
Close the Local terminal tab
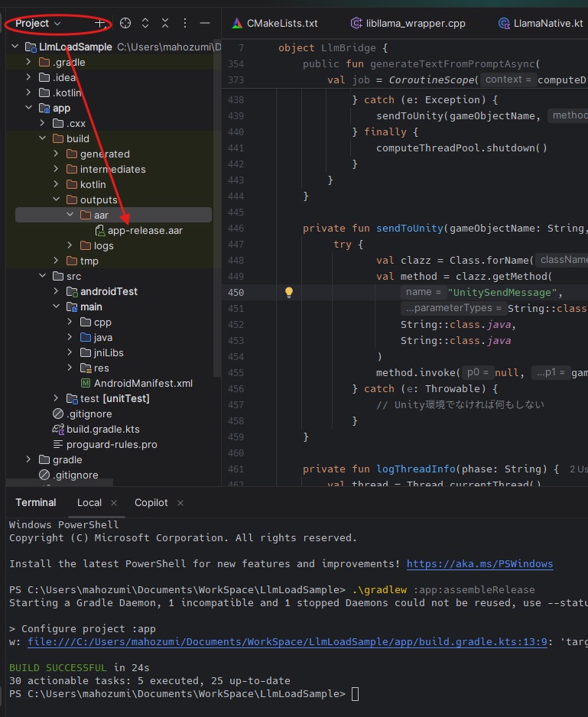[x=114, y=502]
